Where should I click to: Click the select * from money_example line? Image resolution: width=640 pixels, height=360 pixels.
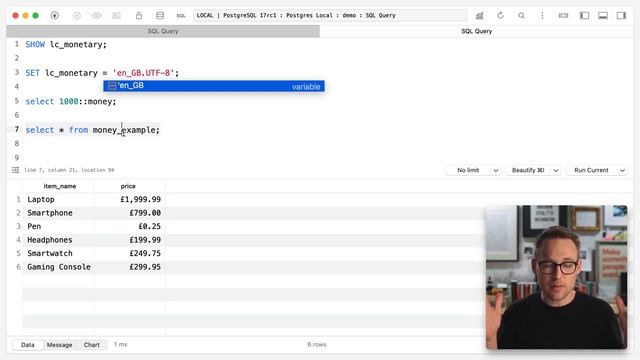93,130
